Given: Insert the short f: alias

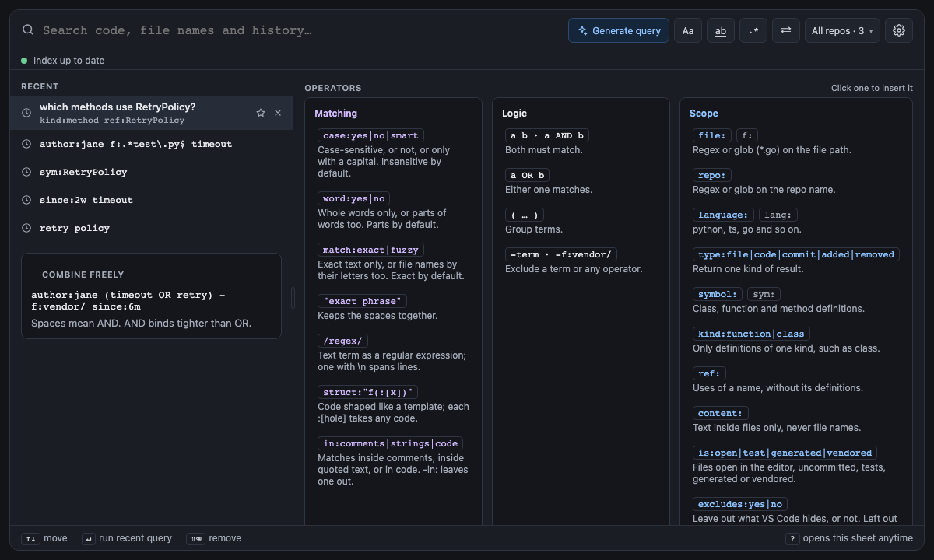Looking at the screenshot, I should tap(747, 135).
